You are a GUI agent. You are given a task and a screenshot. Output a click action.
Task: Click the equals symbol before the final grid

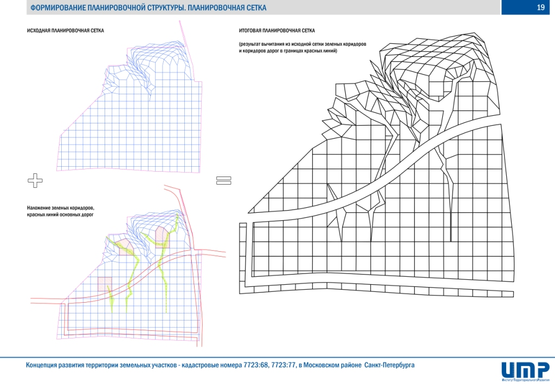click(x=223, y=181)
